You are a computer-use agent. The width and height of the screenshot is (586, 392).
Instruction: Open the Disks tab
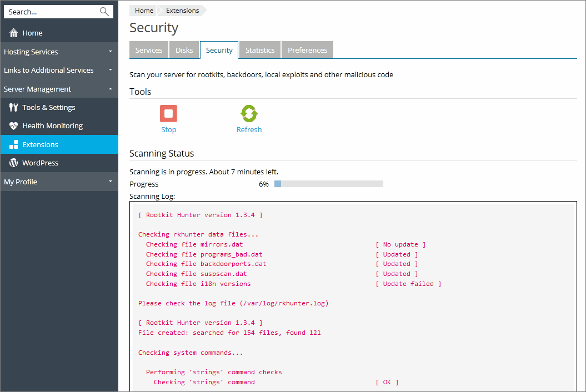pyautogui.click(x=184, y=50)
